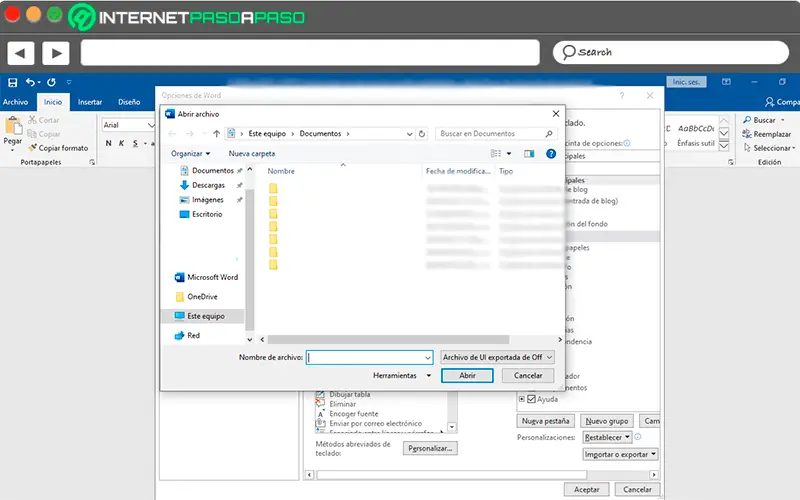800x500 pixels.
Task: Refresh the Documentos folder listing
Action: [x=422, y=134]
